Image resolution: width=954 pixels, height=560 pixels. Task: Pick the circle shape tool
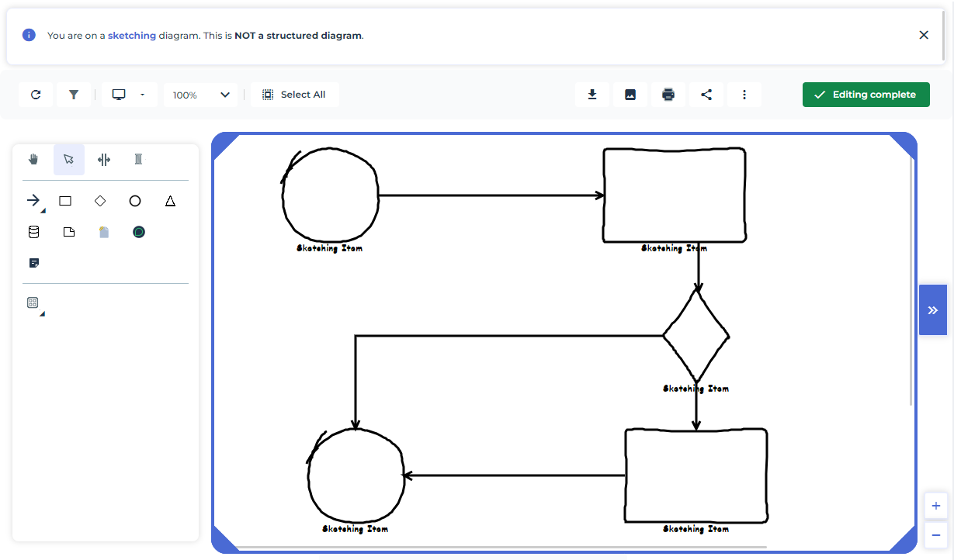[x=135, y=201]
